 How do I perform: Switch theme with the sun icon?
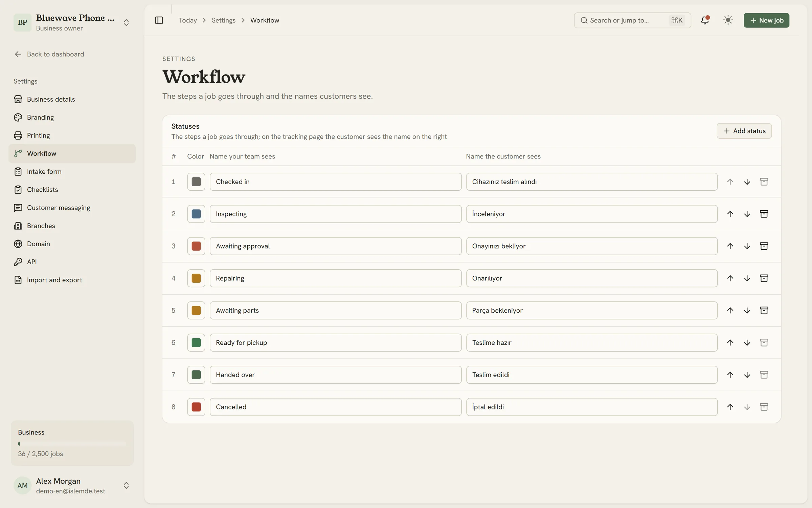(728, 20)
